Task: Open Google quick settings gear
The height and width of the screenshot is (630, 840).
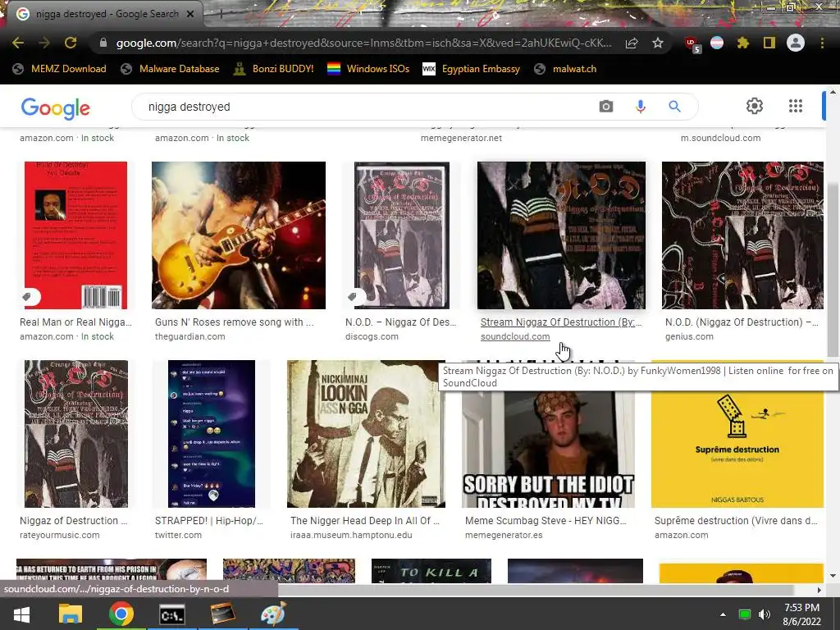Action: tap(755, 106)
